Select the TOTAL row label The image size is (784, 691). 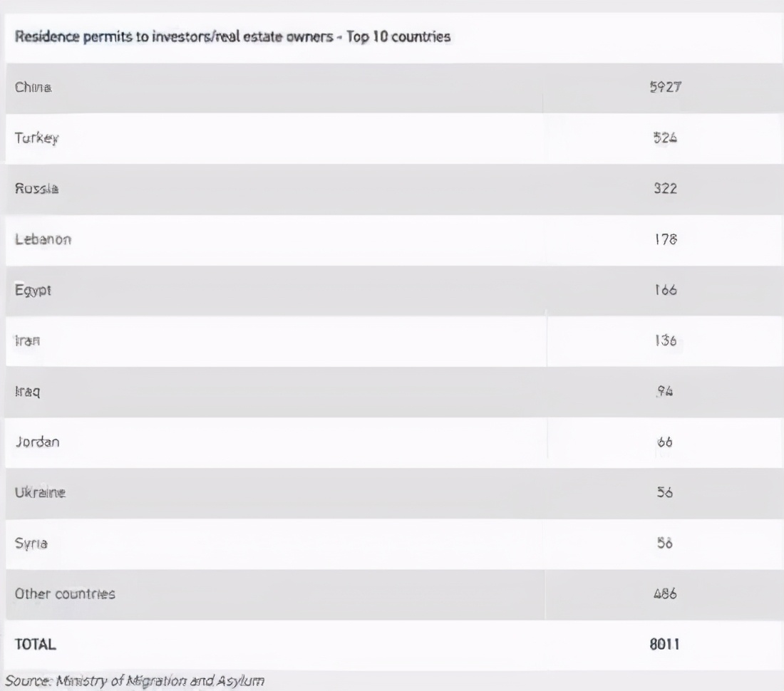[x=35, y=645]
